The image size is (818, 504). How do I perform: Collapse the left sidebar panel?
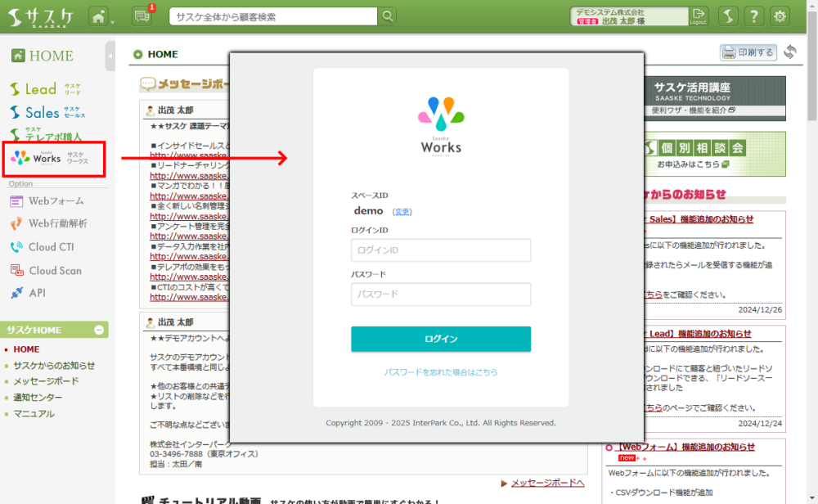point(110,56)
